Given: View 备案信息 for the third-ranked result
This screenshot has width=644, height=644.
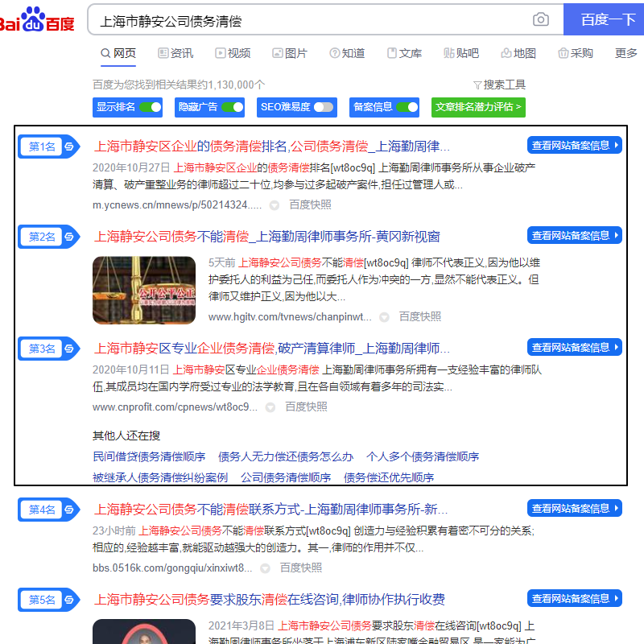Looking at the screenshot, I should point(575,348).
